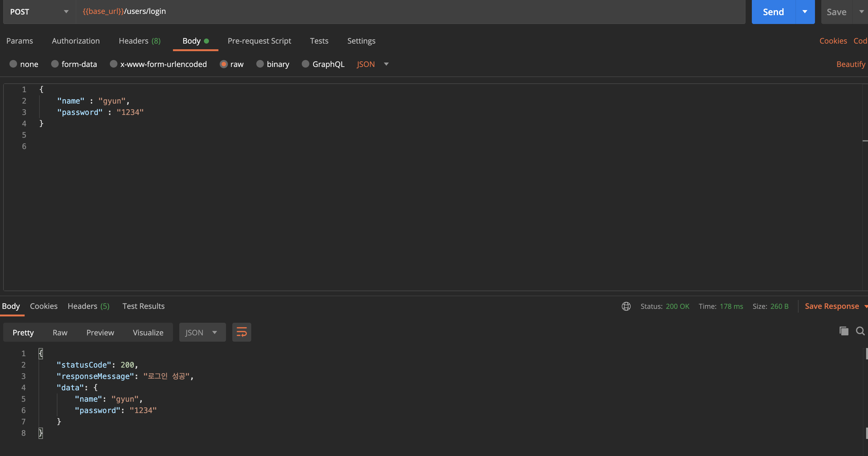The width and height of the screenshot is (868, 456).
Task: Copy response body with the copy icon
Action: (x=843, y=331)
